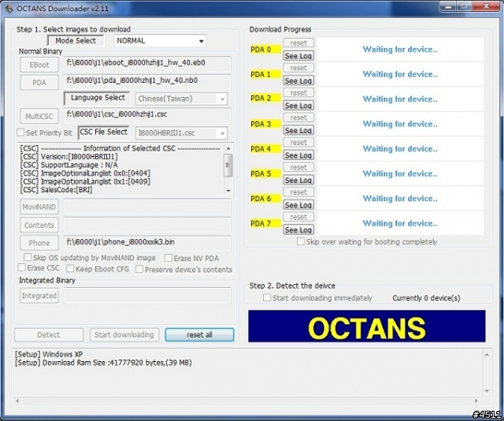Click the Download Ram Size log line
This screenshot has width=504, height=421.
click(103, 363)
